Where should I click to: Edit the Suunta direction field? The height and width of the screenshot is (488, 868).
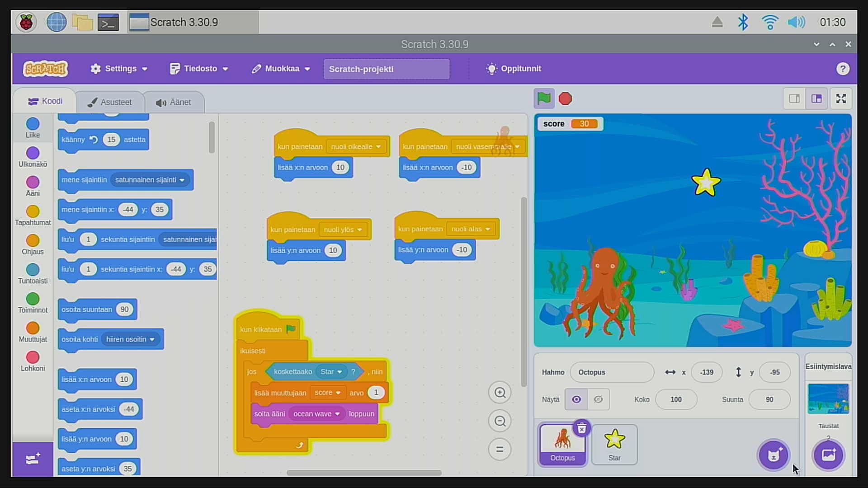coord(769,399)
